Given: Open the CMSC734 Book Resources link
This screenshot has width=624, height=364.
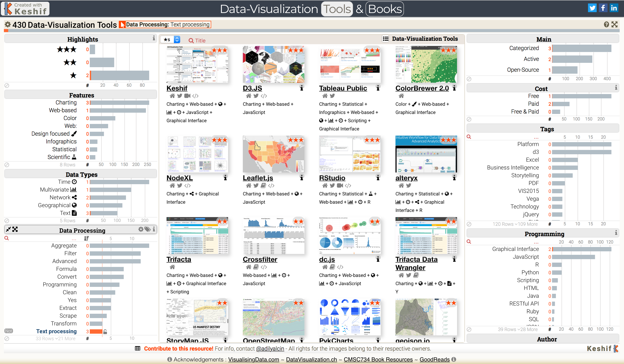Looking at the screenshot, I should (x=378, y=359).
